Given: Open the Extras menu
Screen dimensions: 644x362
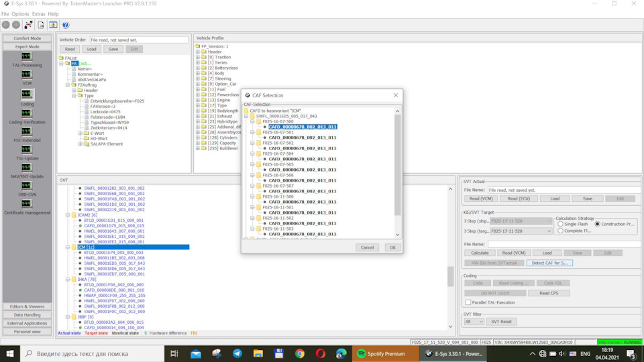Looking at the screenshot, I should [x=39, y=14].
